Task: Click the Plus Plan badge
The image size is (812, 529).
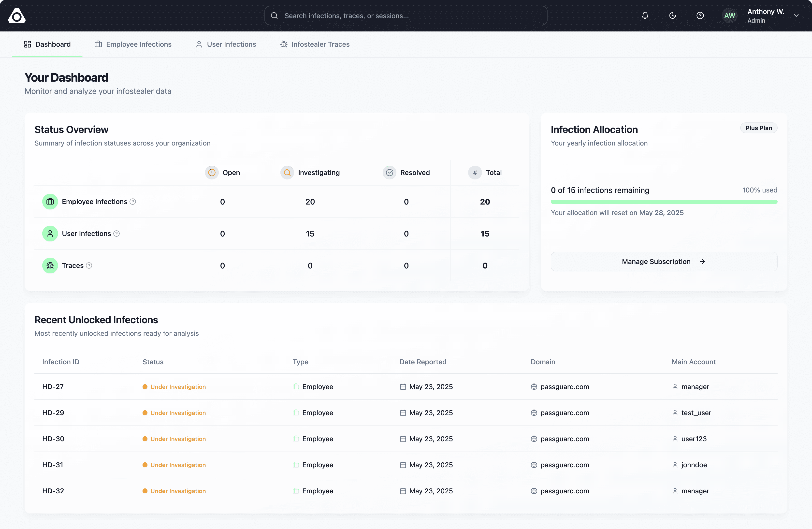Action: coord(758,128)
